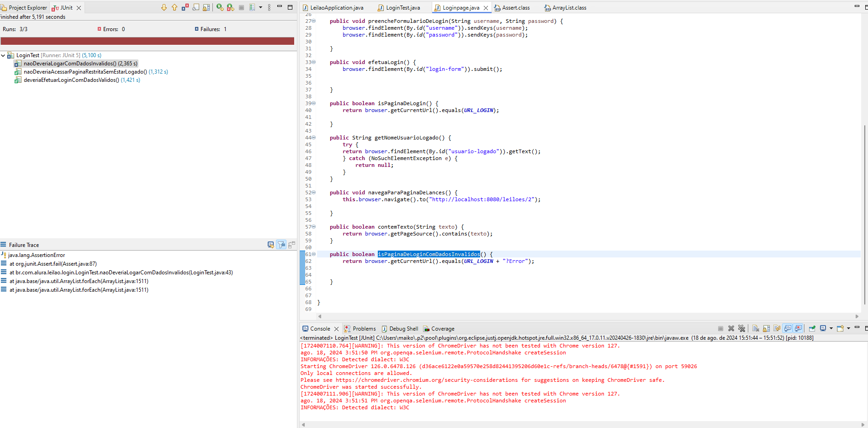Image resolution: width=868 pixels, height=428 pixels.
Task: Switch to Problems tab
Action: point(360,329)
